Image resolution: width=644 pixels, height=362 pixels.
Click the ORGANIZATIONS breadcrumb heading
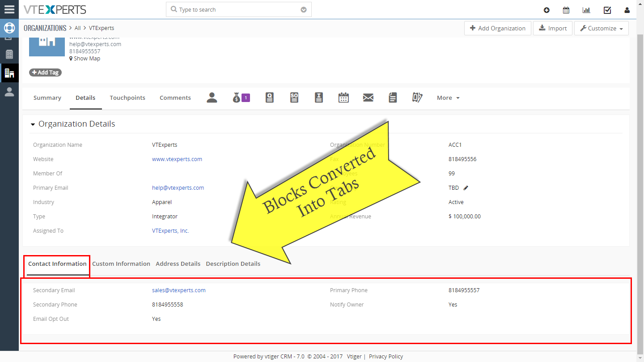tap(45, 28)
